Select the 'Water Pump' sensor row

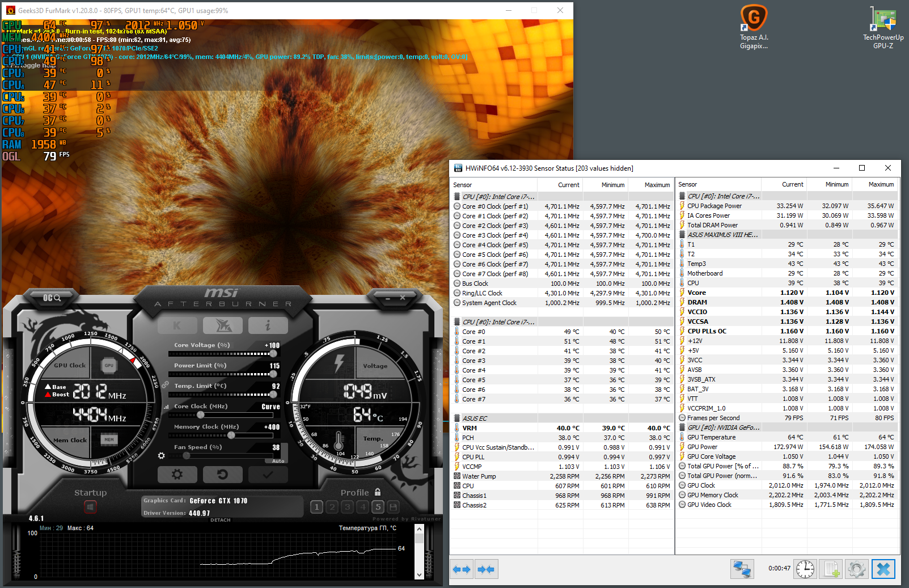[561, 476]
